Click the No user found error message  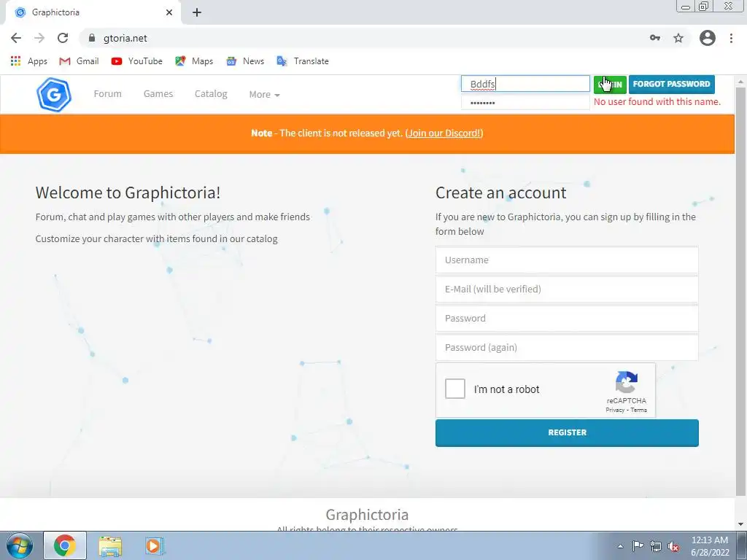[657, 102]
